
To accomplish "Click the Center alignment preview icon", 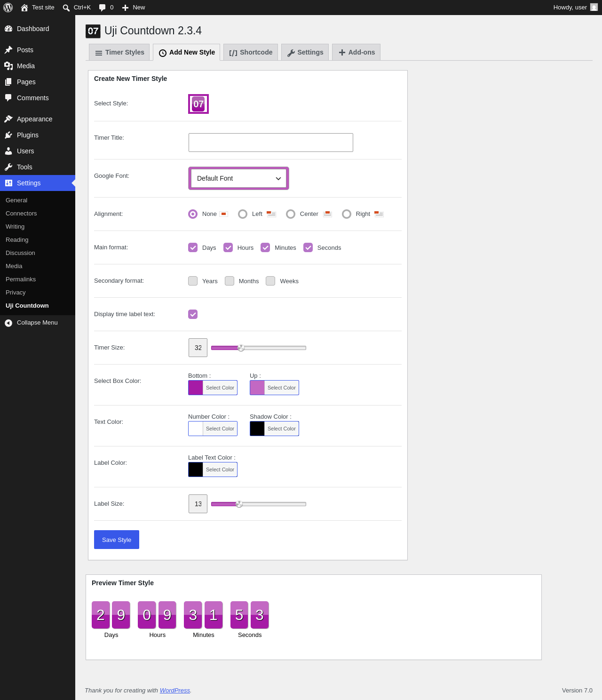I will 327,214.
